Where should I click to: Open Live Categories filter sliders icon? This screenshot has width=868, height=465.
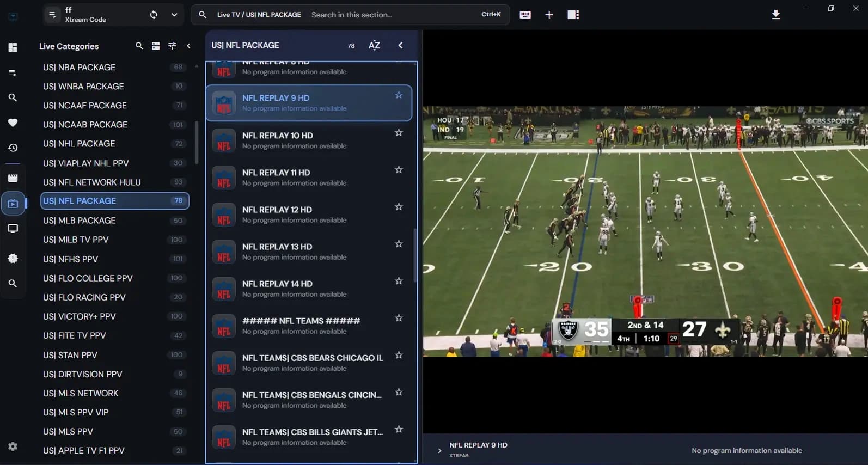(172, 46)
